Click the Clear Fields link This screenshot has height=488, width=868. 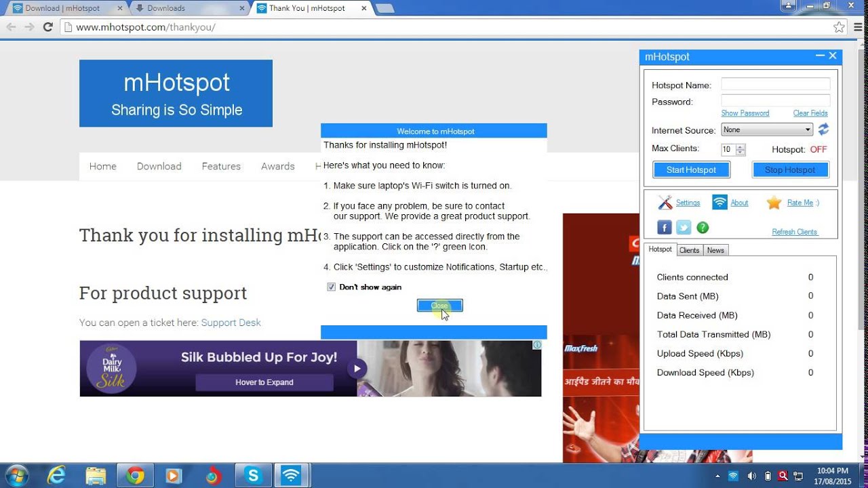click(x=810, y=113)
